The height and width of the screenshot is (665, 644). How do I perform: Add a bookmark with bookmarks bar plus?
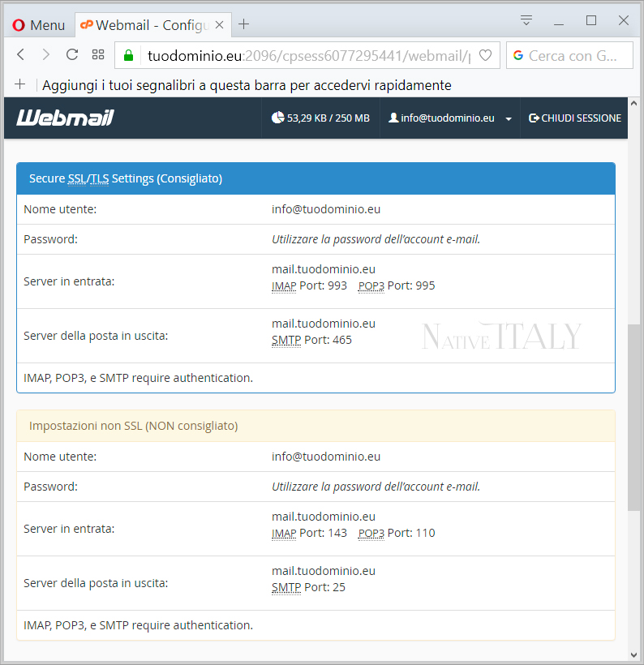pos(20,84)
